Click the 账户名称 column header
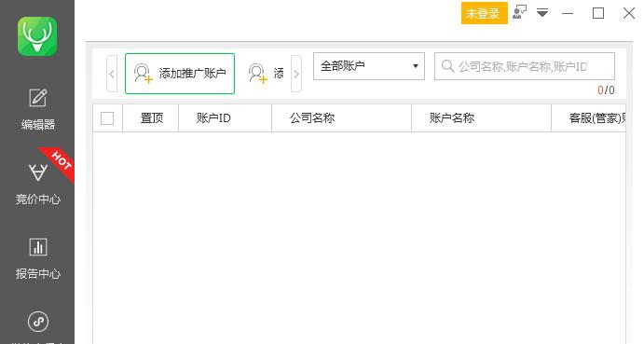Screen dimensions: 644x344 coord(481,118)
